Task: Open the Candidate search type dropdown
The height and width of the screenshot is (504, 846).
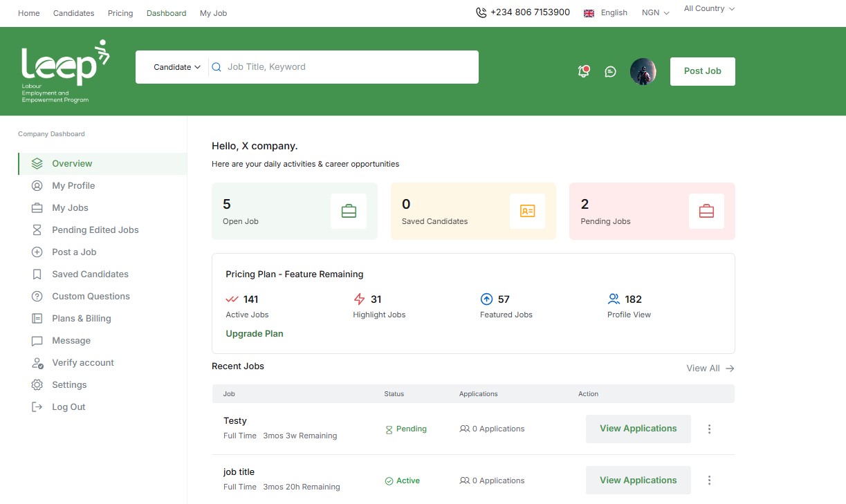Action: pos(176,67)
